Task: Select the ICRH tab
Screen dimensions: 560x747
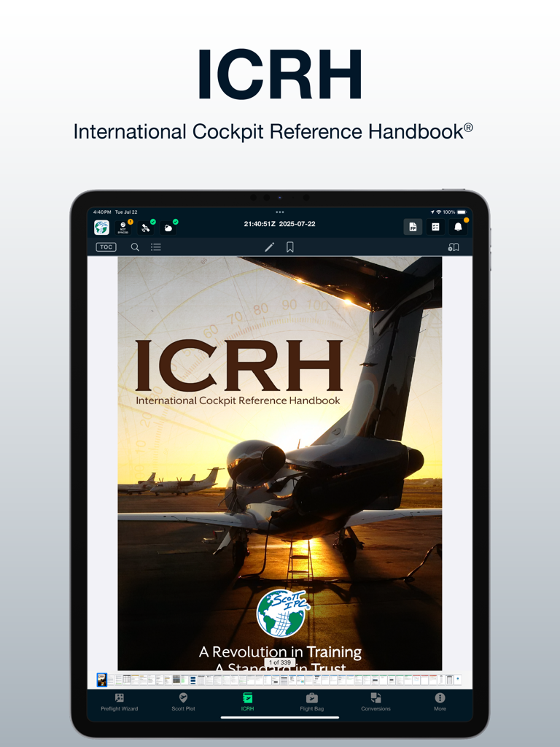Action: 248,703
